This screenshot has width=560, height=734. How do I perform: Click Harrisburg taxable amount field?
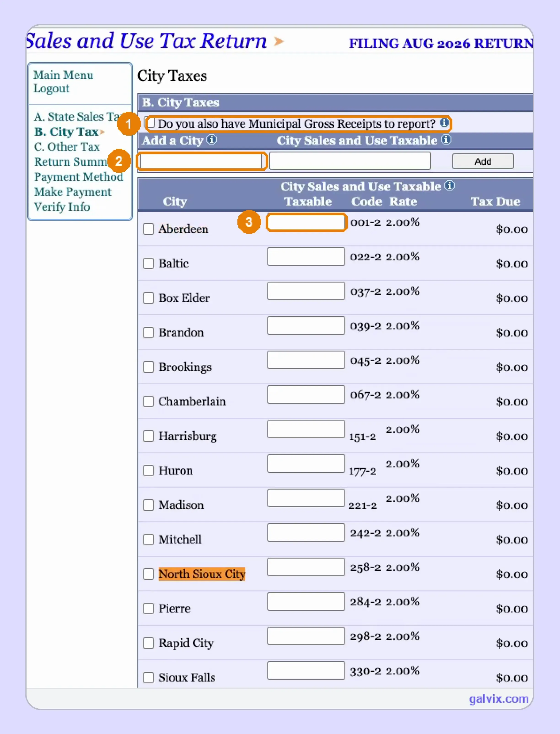(x=306, y=429)
